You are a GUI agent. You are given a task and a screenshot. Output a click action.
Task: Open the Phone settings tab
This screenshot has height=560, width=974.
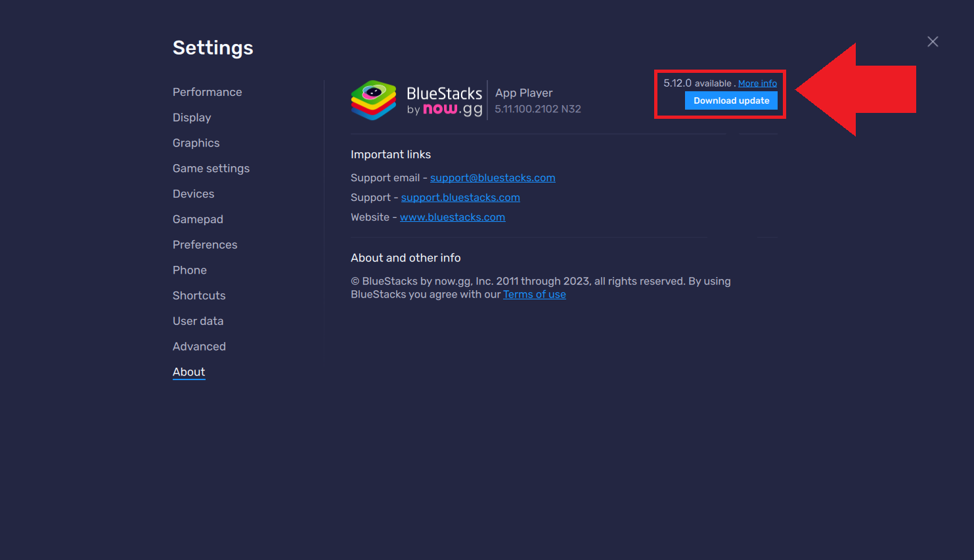point(189,270)
